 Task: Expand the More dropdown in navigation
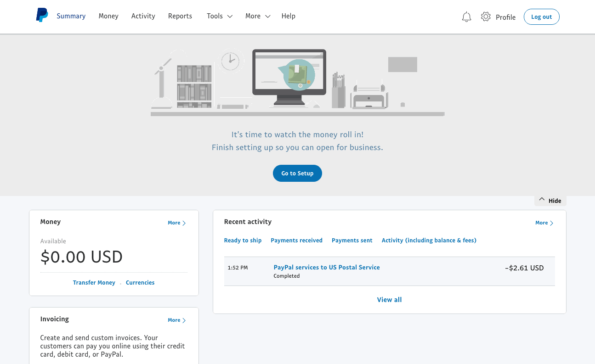point(258,16)
